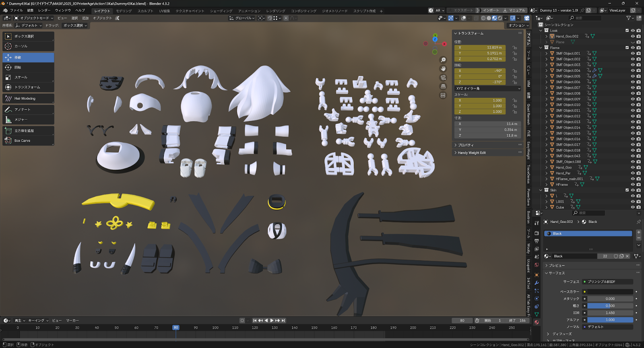Choose the Box Carve tool
The height and width of the screenshot is (348, 644).
pyautogui.click(x=28, y=141)
